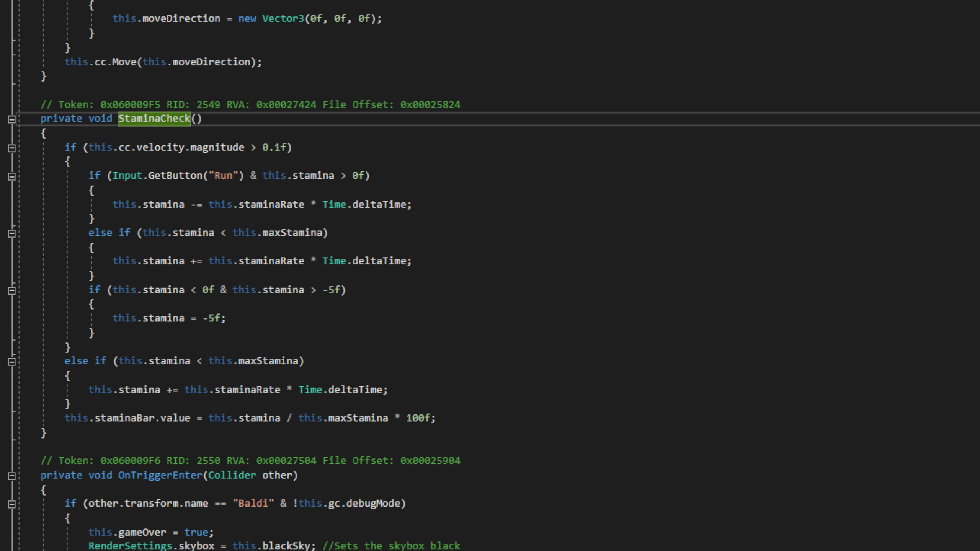Collapse the stamina < 0f if-block
The width and height of the screenshot is (980, 551).
[x=11, y=291]
